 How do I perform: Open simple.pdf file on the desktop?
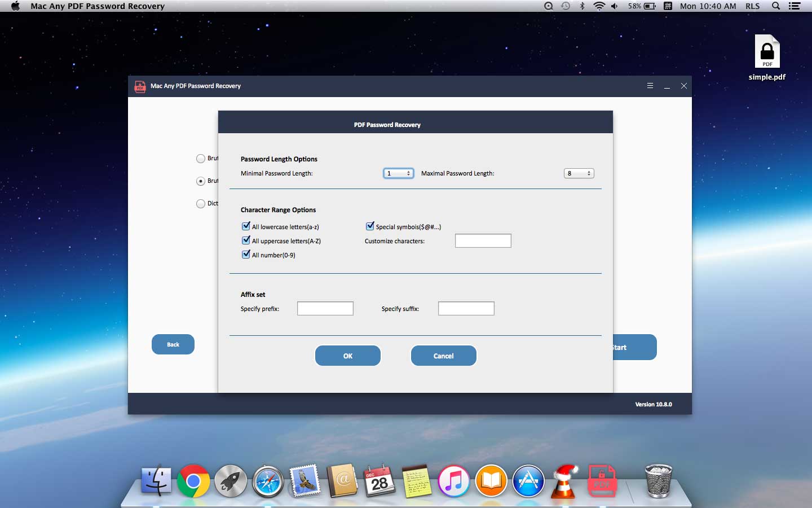tap(767, 54)
